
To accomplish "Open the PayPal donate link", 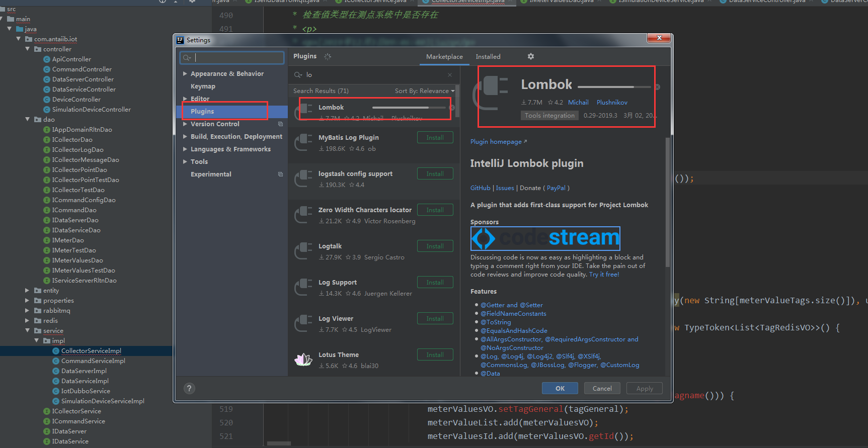I will (x=556, y=188).
